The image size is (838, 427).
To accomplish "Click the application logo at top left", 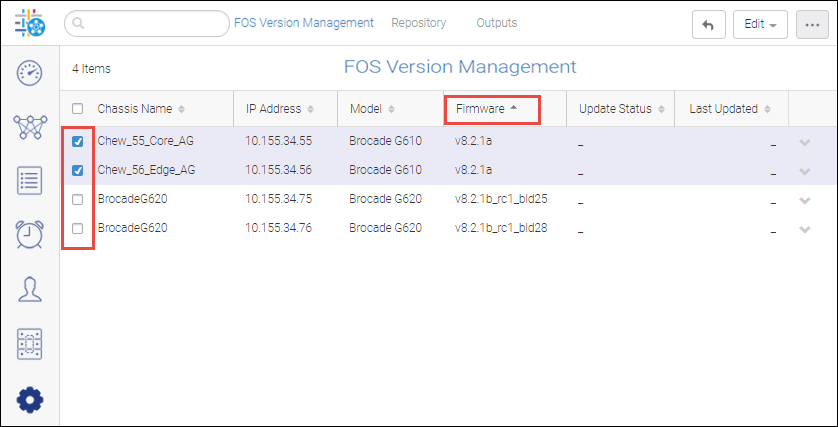I will [30, 24].
